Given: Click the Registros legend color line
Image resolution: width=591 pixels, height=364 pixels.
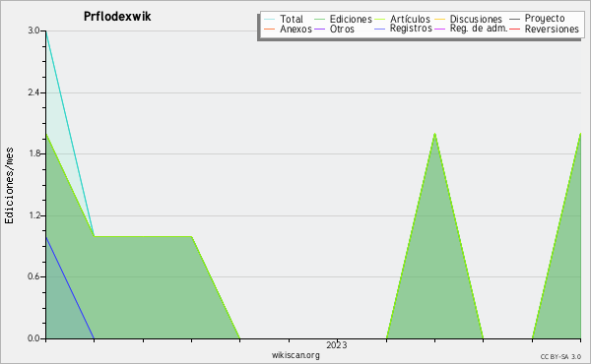Looking at the screenshot, I should click(380, 30).
